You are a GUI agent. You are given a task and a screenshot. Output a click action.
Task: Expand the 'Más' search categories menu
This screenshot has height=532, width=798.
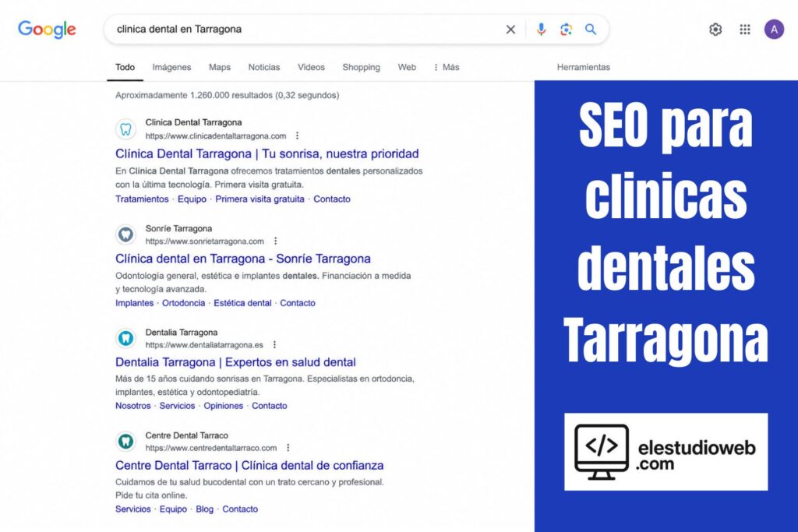447,67
